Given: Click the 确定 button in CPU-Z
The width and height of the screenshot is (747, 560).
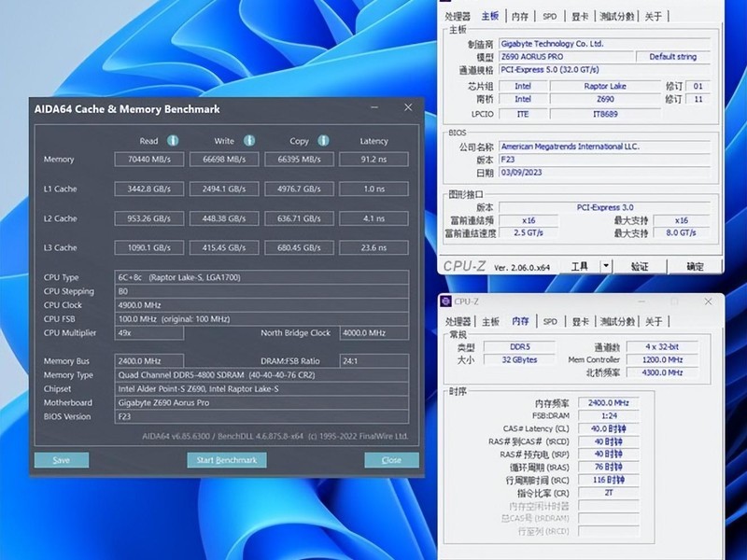Looking at the screenshot, I should [x=695, y=267].
